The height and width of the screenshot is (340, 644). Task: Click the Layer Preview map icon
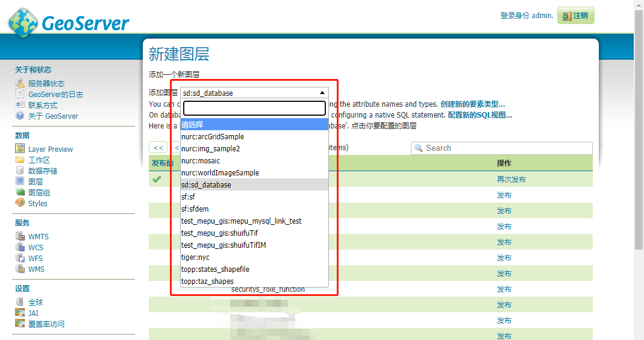coord(20,148)
